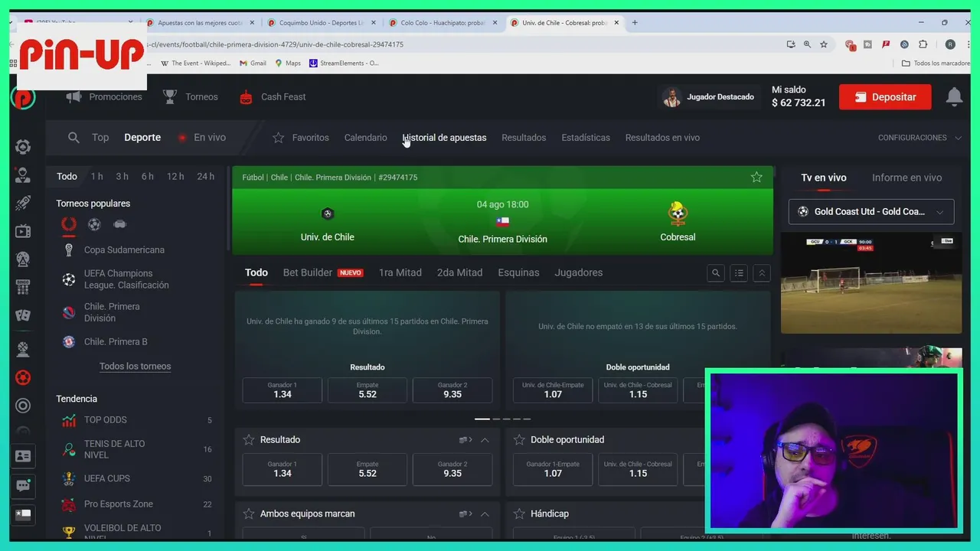Image resolution: width=980 pixels, height=551 pixels.
Task: Open Torneos from top navigation
Action: [191, 97]
